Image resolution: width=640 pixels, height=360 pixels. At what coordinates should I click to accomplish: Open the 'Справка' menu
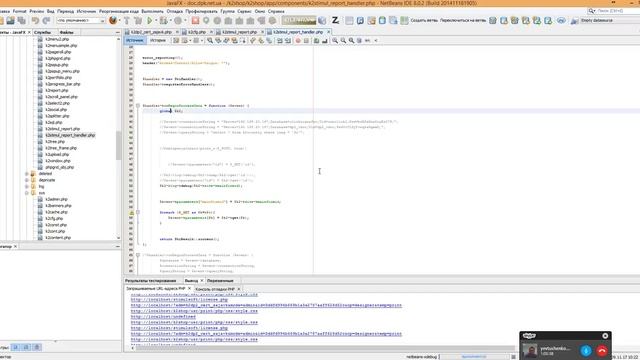pyautogui.click(x=276, y=11)
